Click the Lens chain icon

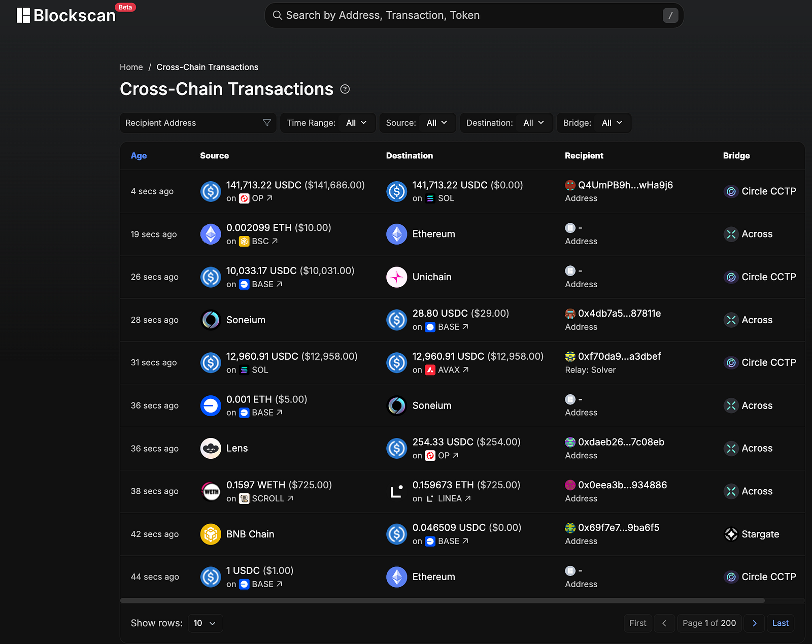pyautogui.click(x=211, y=449)
